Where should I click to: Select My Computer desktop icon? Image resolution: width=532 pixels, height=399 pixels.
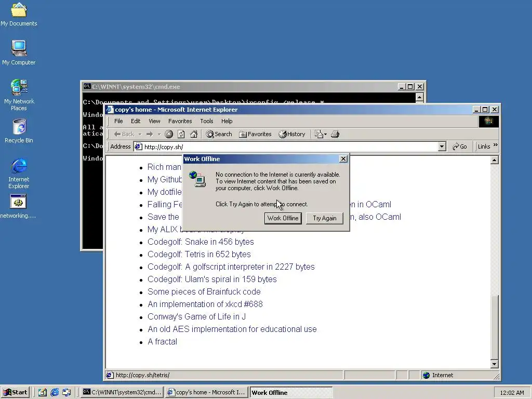coord(19,52)
